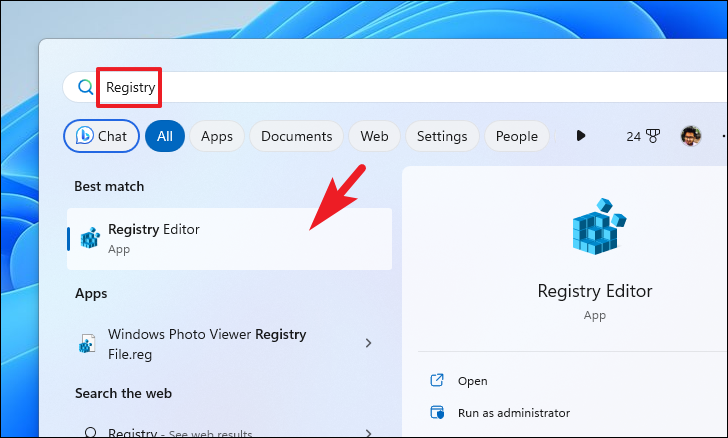Select the All filter tab
Screen dimensions: 728x438
(x=165, y=136)
